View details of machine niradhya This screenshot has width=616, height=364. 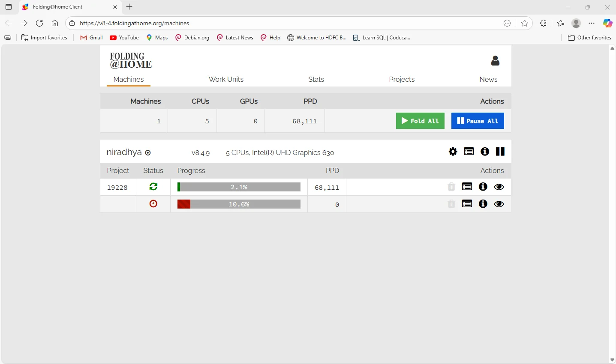[484, 152]
